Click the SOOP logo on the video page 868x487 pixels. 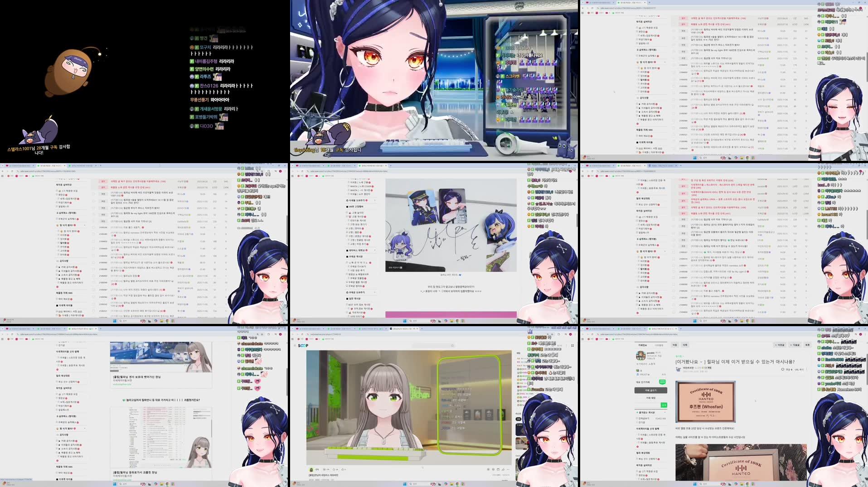point(303,346)
